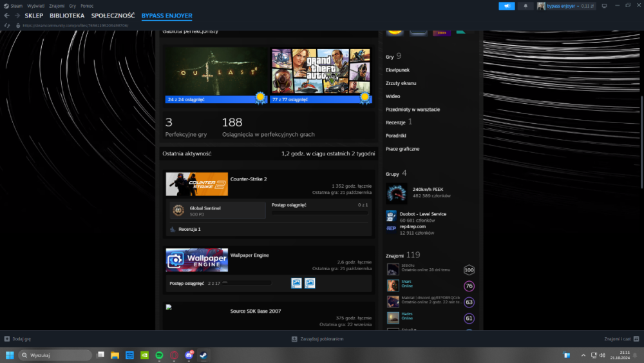Open the Zrzuty ekranu link

click(401, 83)
